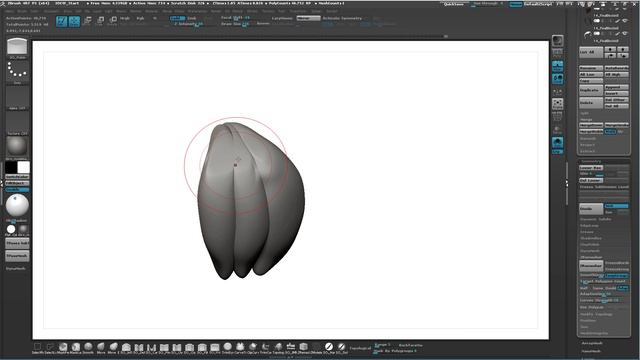This screenshot has height=360, width=640.
Task: Select the SelectRect brush in bottom shelf
Action: point(37,348)
